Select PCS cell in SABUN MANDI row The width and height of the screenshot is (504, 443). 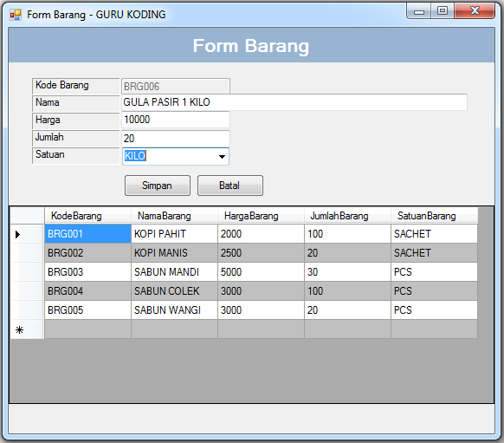[x=434, y=272]
